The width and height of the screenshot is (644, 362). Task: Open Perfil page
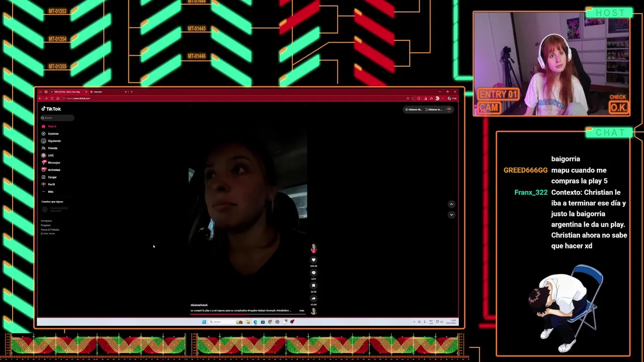(x=48, y=185)
